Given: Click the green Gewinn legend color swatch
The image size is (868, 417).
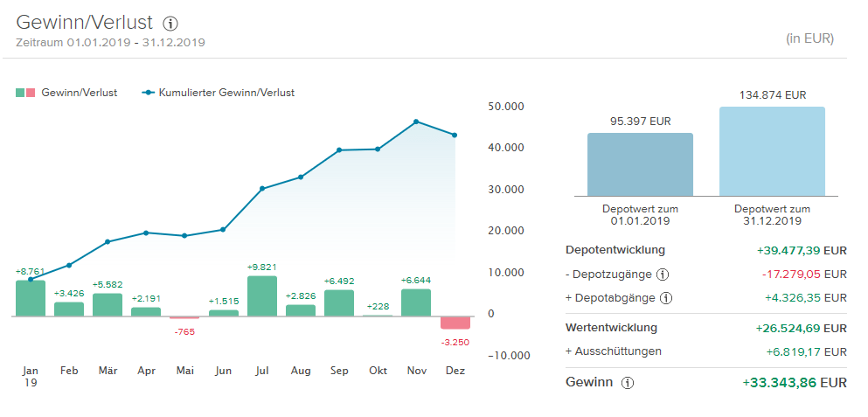Looking at the screenshot, I should [x=19, y=93].
